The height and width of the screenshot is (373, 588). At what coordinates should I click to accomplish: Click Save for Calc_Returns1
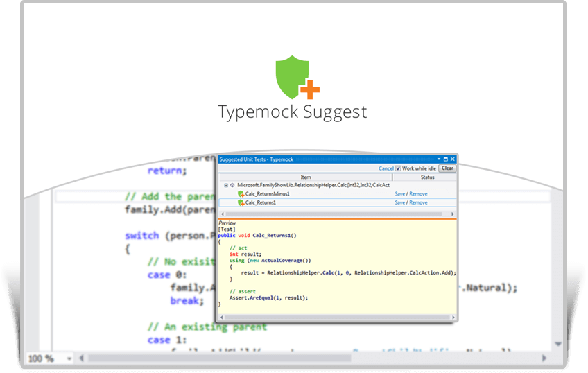pos(399,203)
